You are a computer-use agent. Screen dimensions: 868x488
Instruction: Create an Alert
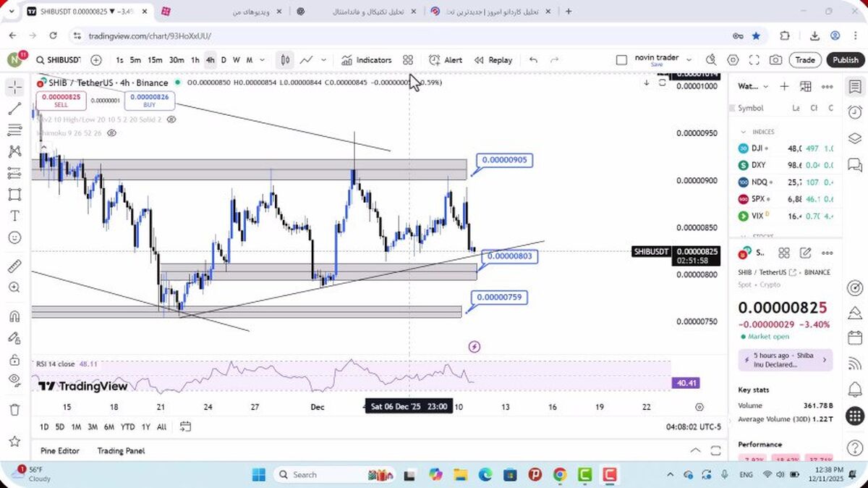[446, 60]
